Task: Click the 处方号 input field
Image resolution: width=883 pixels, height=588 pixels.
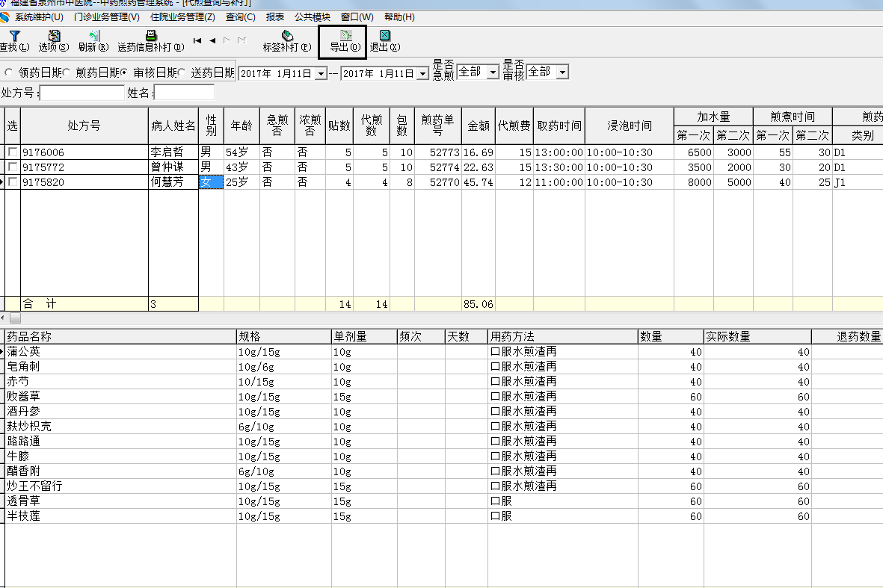Action: coord(82,93)
